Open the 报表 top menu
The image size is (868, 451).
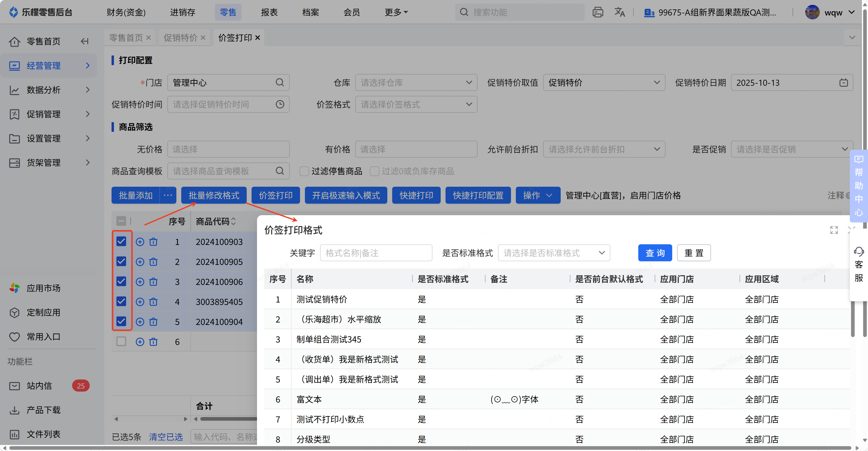[x=269, y=12]
